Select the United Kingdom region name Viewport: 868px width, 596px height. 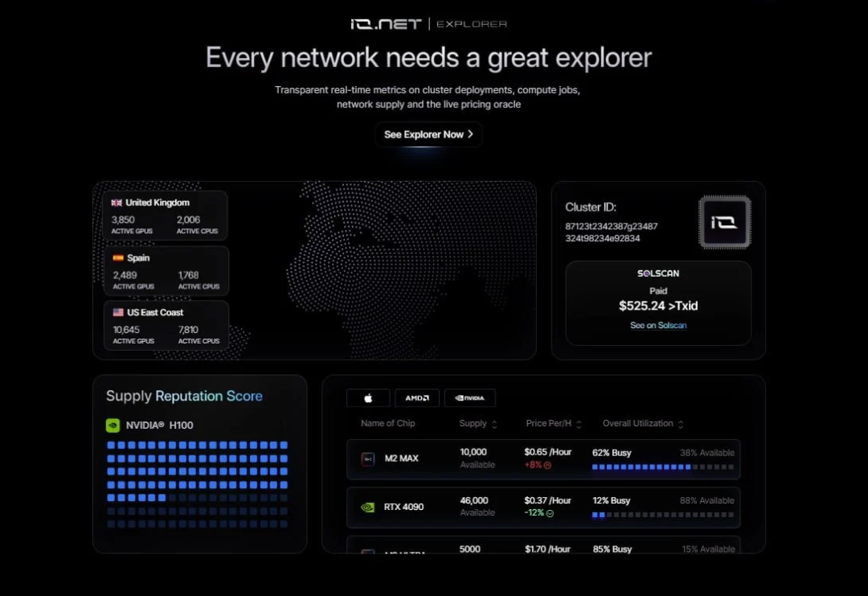pyautogui.click(x=158, y=203)
